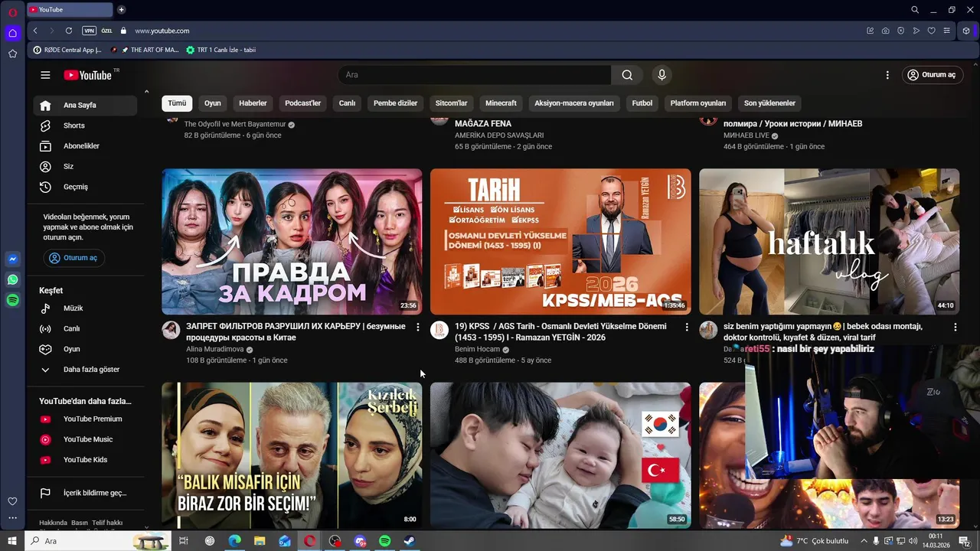Image resolution: width=980 pixels, height=551 pixels.
Task: Open WhatsApp in Opera sidebar
Action: tap(12, 280)
